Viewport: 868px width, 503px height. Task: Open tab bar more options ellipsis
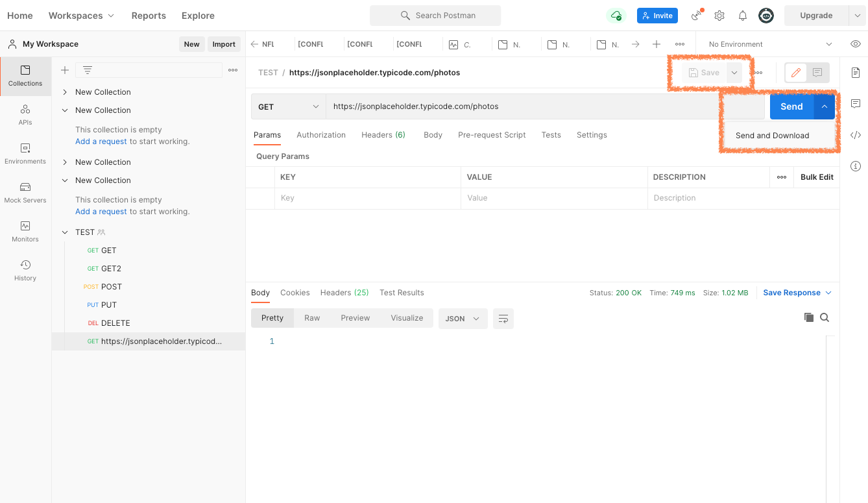point(680,44)
